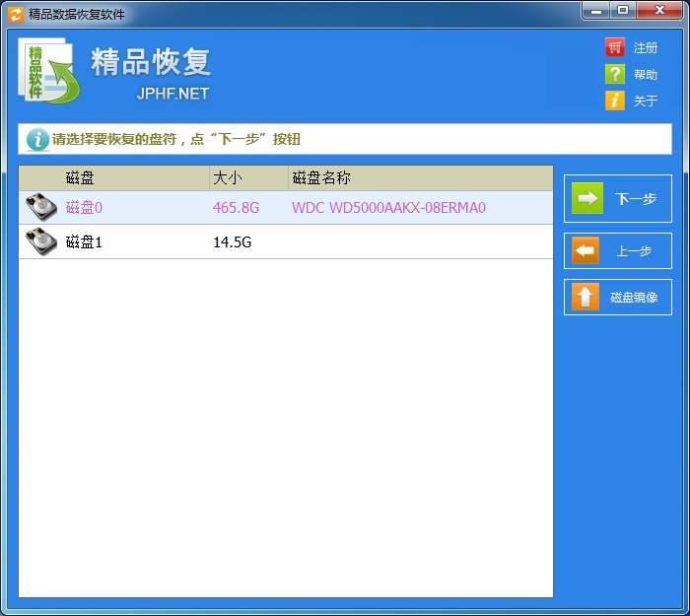Click the JPHF.NET website text

tap(172, 94)
